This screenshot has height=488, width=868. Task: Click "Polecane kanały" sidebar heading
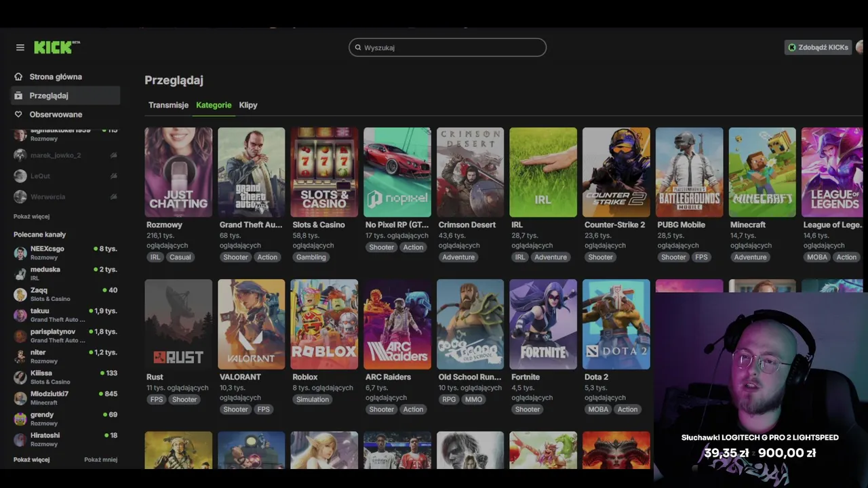tap(39, 235)
